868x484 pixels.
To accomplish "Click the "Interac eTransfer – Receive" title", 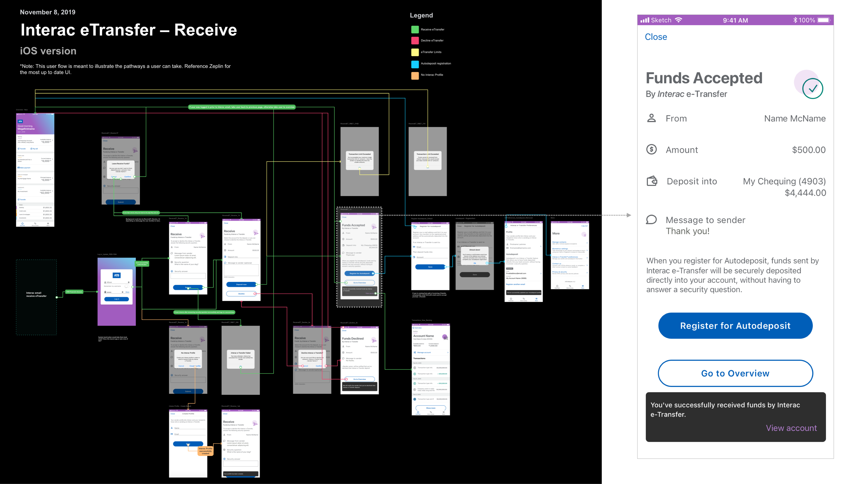I will [x=129, y=30].
